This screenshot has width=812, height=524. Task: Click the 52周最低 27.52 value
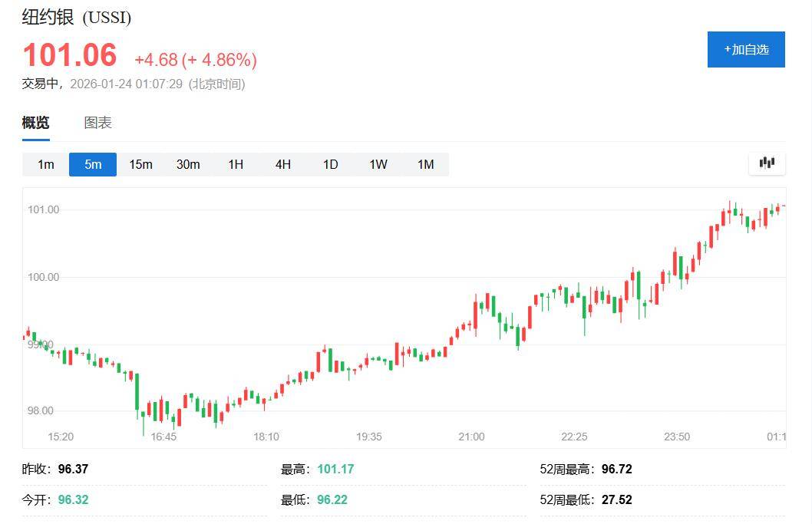tap(617, 499)
